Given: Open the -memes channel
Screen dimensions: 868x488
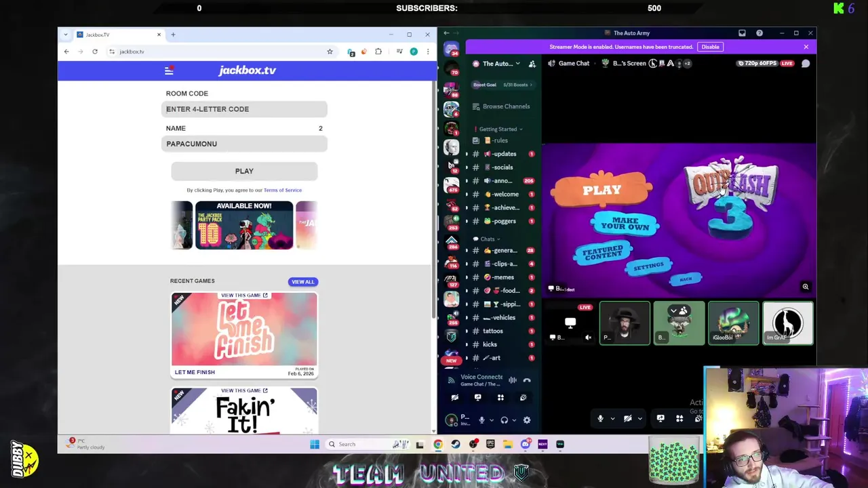Looking at the screenshot, I should (x=500, y=277).
